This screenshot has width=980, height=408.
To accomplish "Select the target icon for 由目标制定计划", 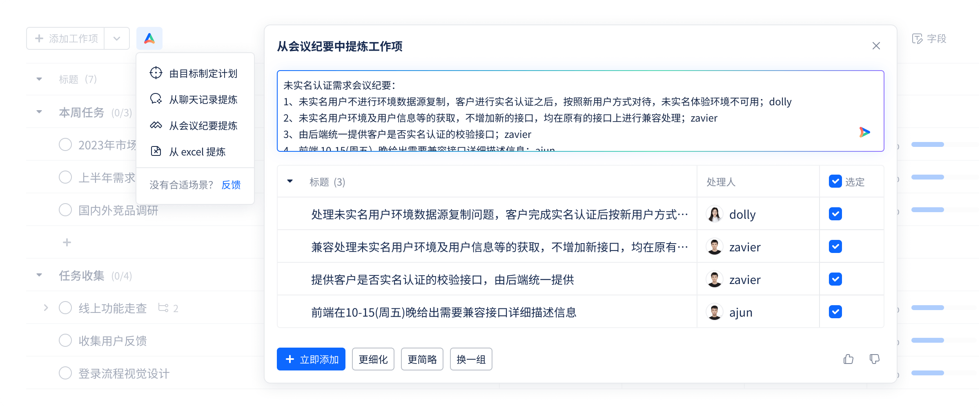I will 156,73.
